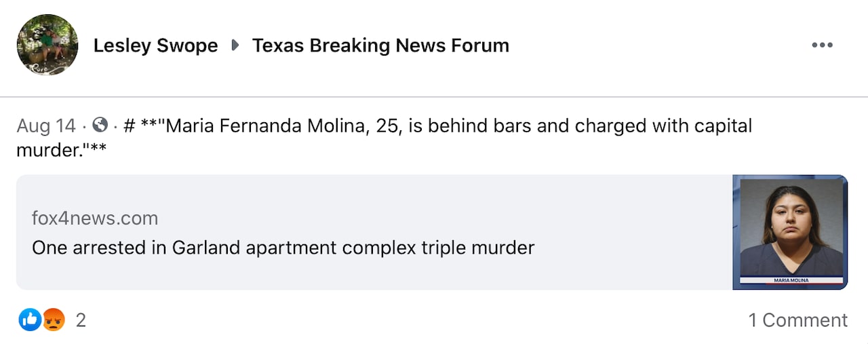Open the mugshot thumbnail image
Viewport: 868px width, 344px height.
point(790,227)
